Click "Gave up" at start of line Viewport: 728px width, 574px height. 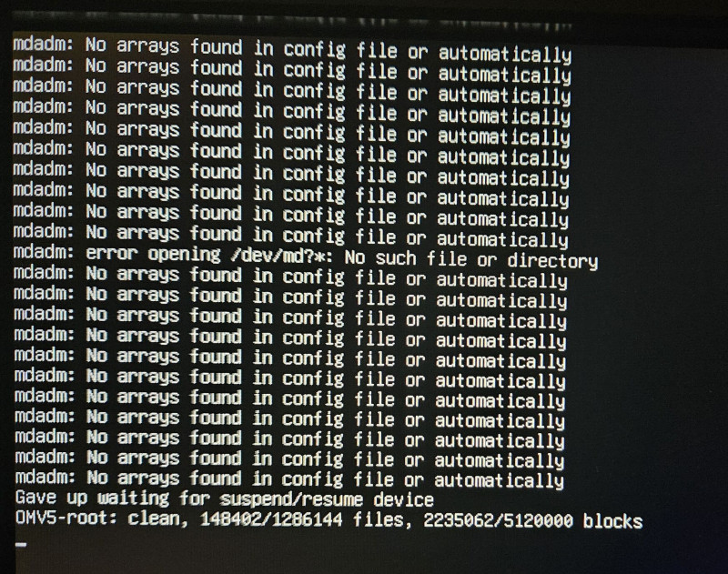(x=52, y=498)
